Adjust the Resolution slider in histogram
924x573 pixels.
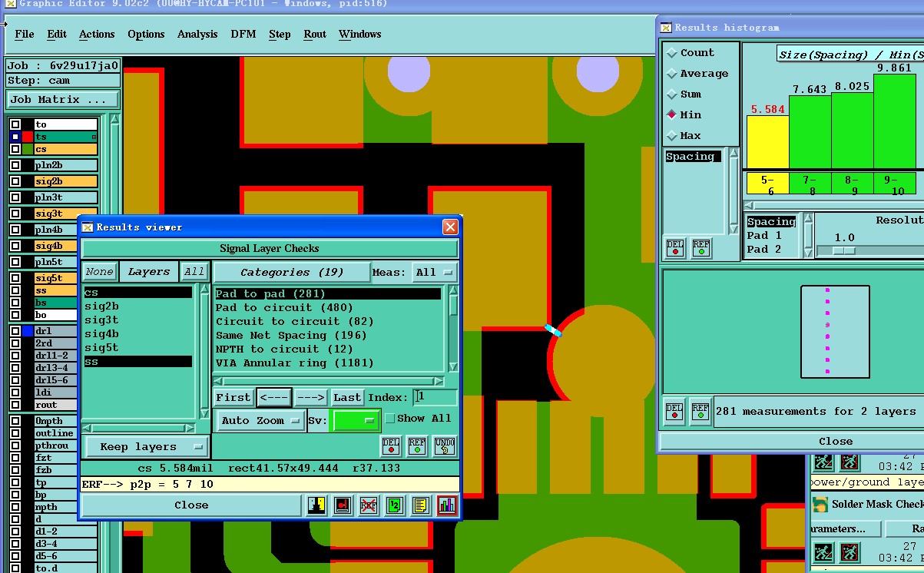point(844,251)
